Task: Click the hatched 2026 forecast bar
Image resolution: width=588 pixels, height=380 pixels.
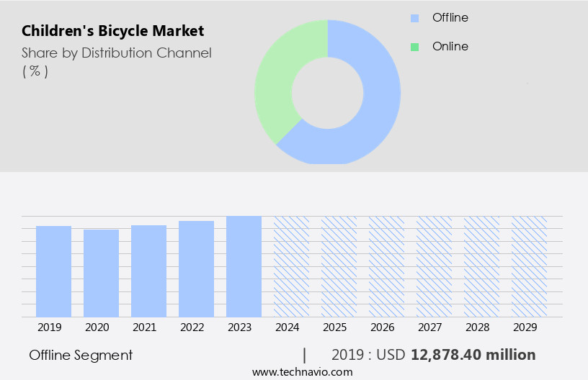Action: click(386, 266)
